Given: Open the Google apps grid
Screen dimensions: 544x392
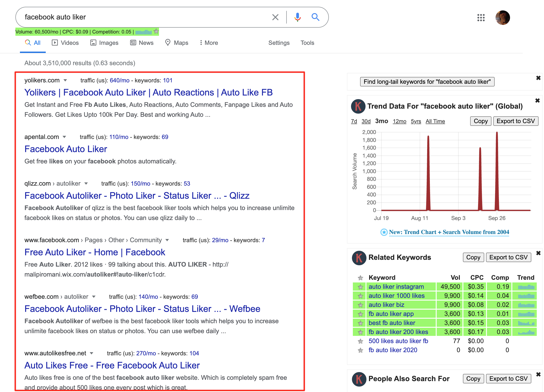Looking at the screenshot, I should point(481,17).
